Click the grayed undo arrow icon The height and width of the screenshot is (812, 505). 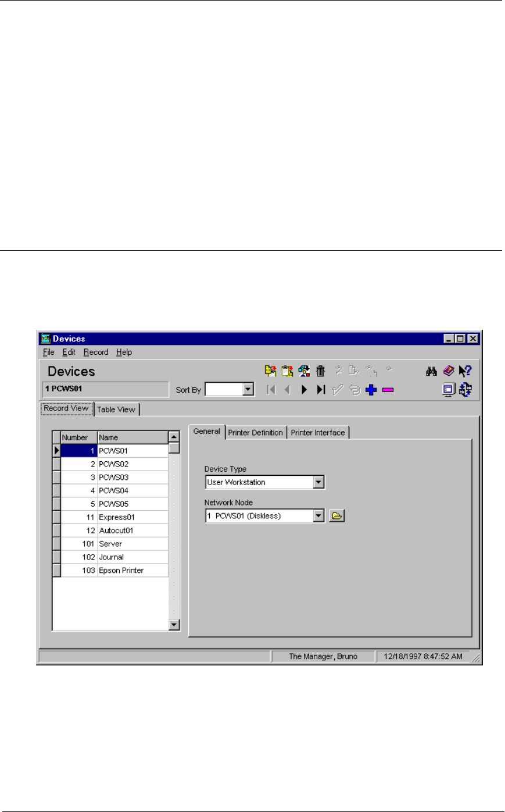click(x=354, y=390)
